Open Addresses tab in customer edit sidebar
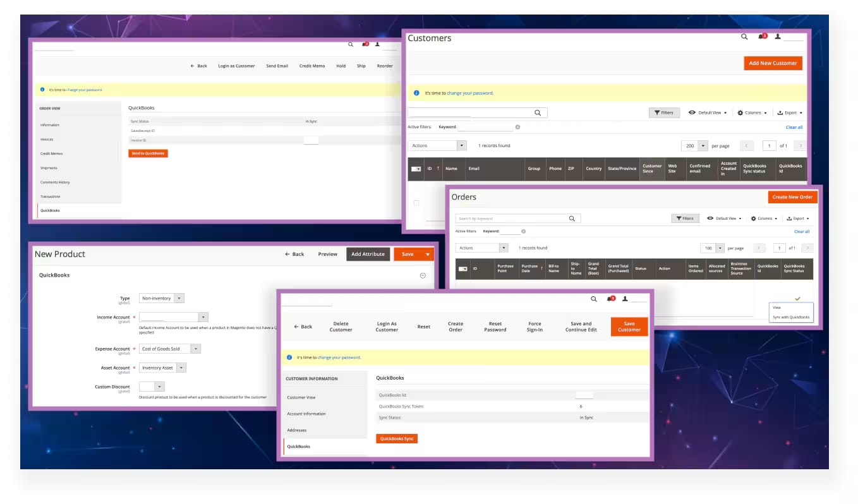Screen dimensions: 858x504 [x=297, y=430]
